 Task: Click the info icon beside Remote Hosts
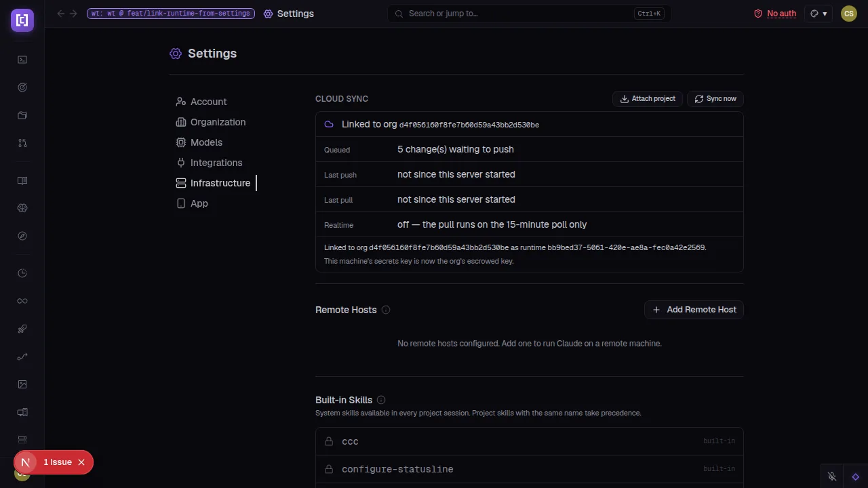tap(386, 310)
